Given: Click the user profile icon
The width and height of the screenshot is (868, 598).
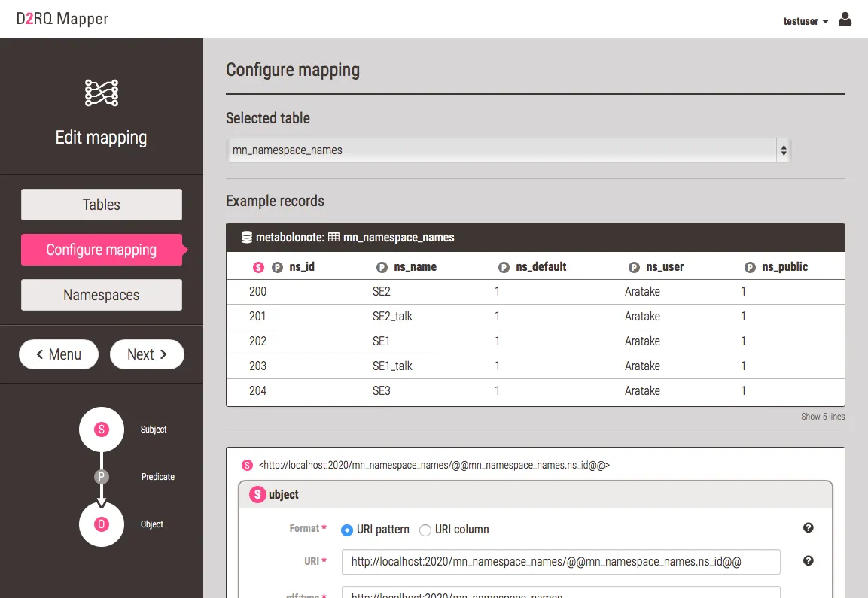Looking at the screenshot, I should click(845, 20).
